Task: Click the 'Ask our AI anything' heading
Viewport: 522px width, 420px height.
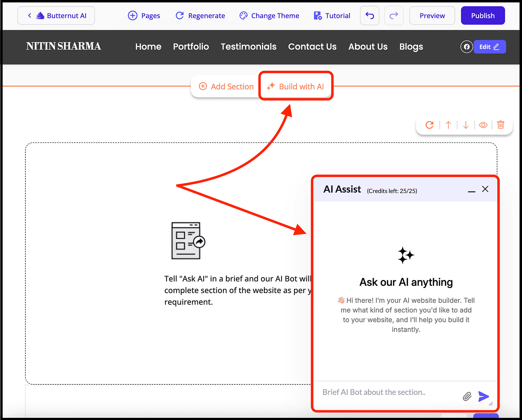Action: [x=406, y=282]
